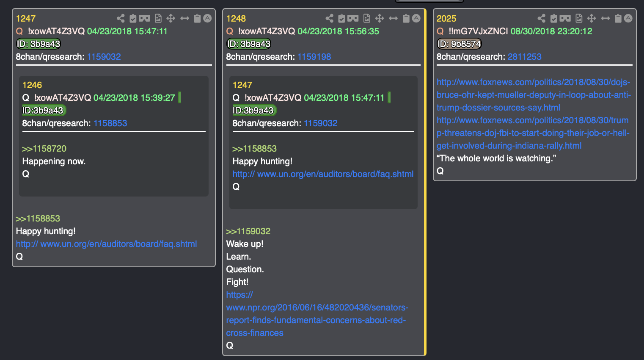Open qresearch link 1159032 in post 1247 header
Image resolution: width=644 pixels, height=360 pixels.
point(104,57)
